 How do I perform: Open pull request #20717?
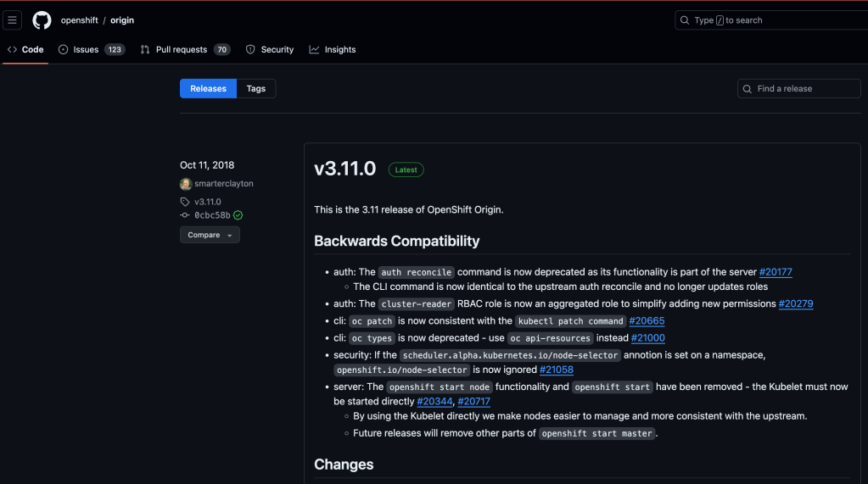(473, 402)
